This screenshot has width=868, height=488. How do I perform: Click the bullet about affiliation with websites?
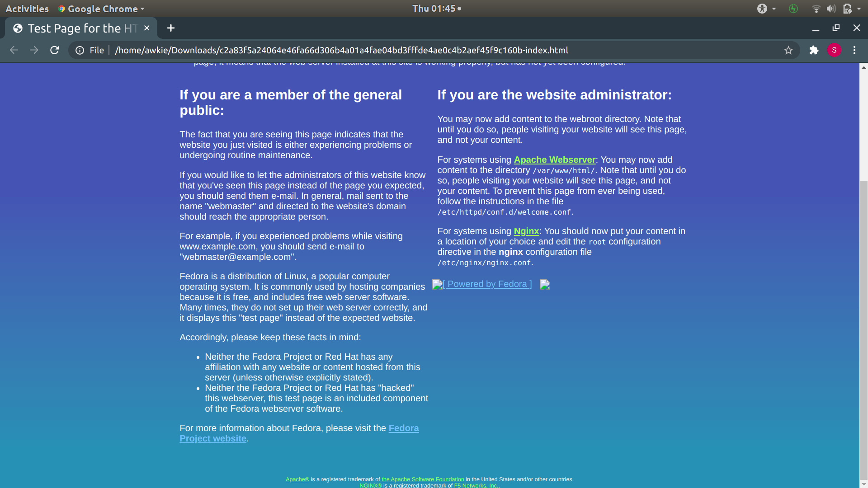click(313, 367)
